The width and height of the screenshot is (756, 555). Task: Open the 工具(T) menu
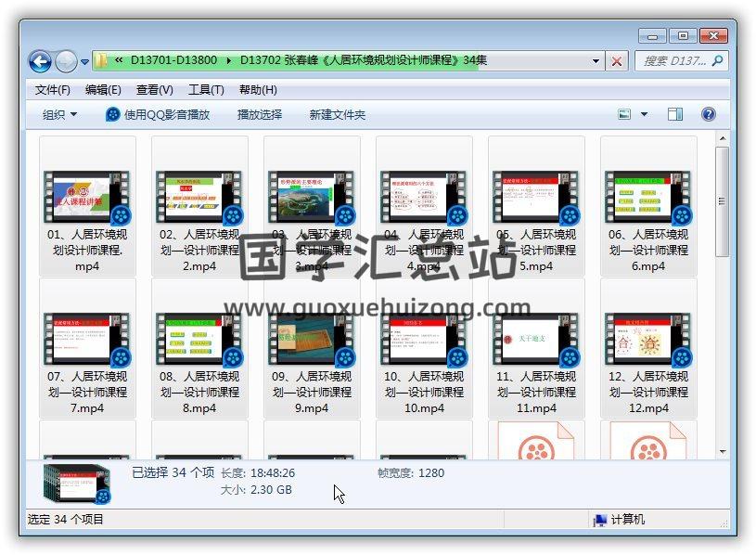coord(206,90)
